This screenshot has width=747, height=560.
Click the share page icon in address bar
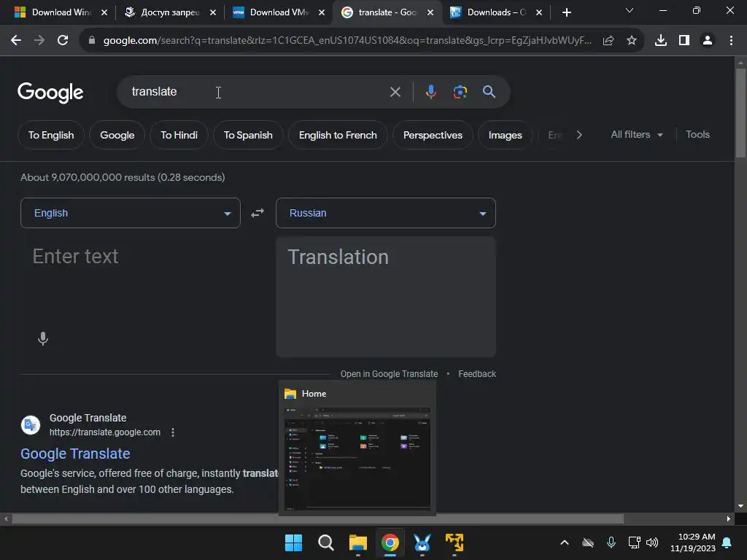pyautogui.click(x=608, y=41)
